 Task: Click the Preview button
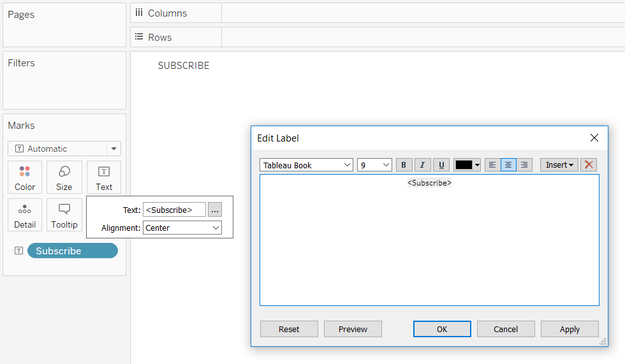click(353, 329)
